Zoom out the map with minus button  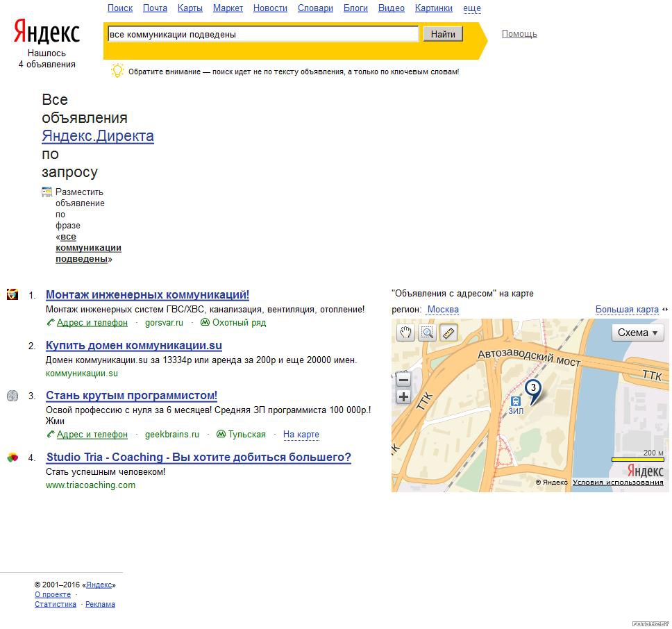pyautogui.click(x=403, y=380)
